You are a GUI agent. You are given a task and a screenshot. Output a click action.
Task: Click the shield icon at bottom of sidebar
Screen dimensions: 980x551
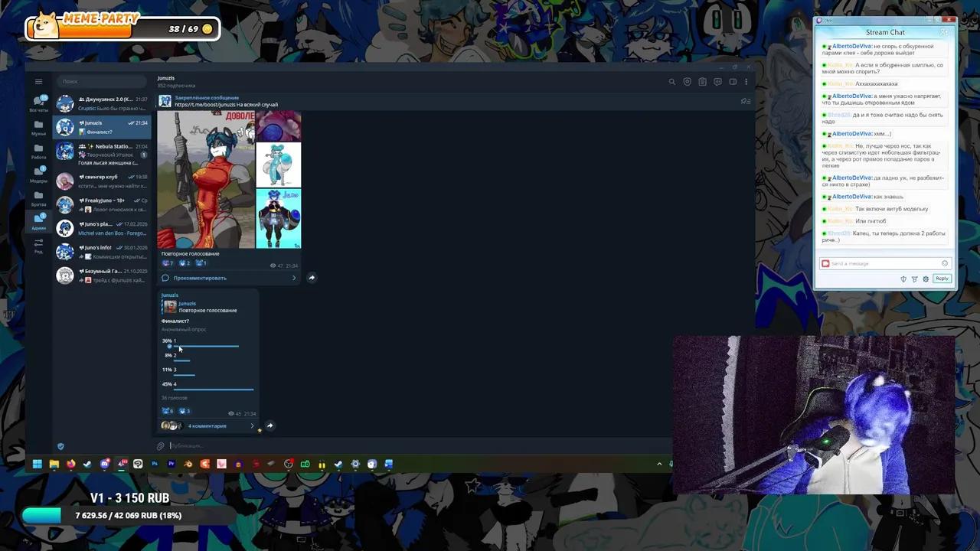(60, 446)
